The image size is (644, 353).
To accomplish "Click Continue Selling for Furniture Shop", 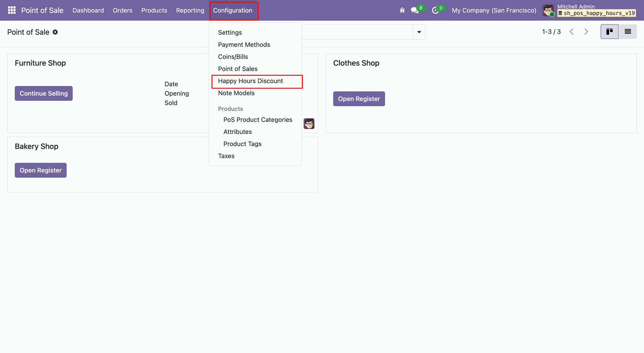I will (x=44, y=94).
